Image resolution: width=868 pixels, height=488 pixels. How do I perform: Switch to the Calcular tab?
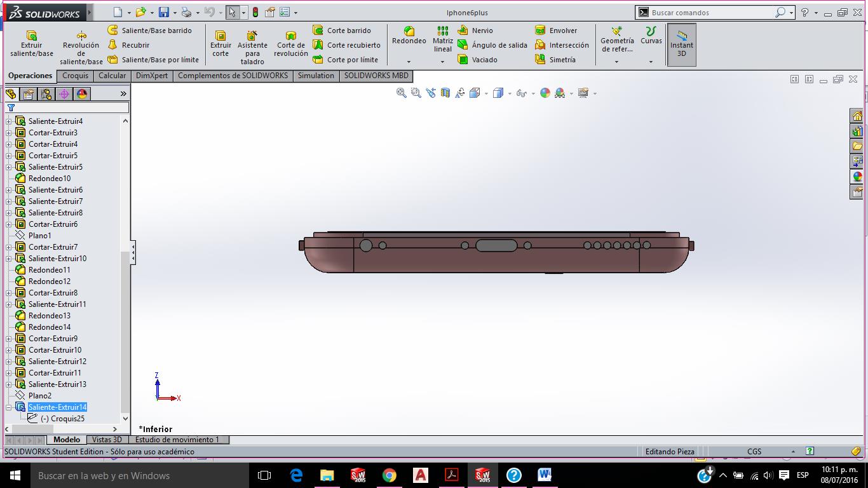112,76
